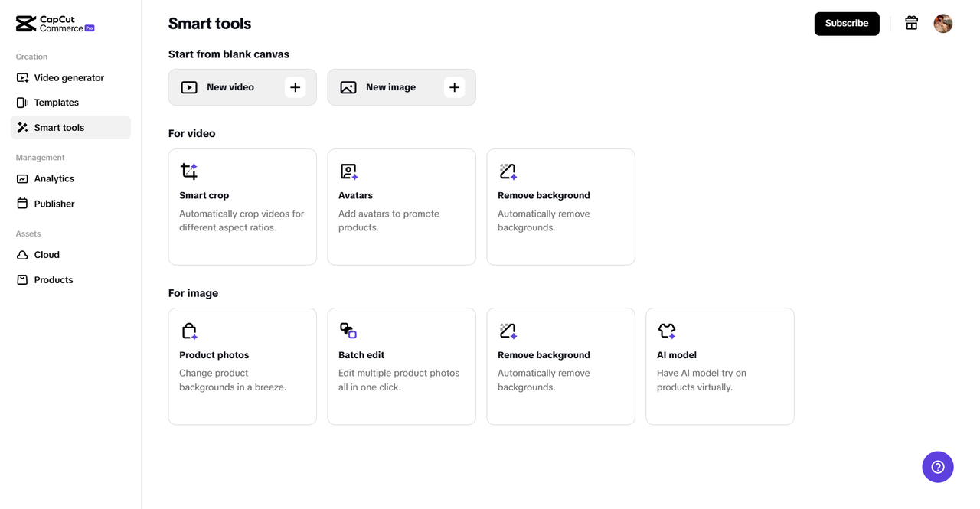Open the Product photos image tool
Image resolution: width=980 pixels, height=509 pixels.
point(242,366)
